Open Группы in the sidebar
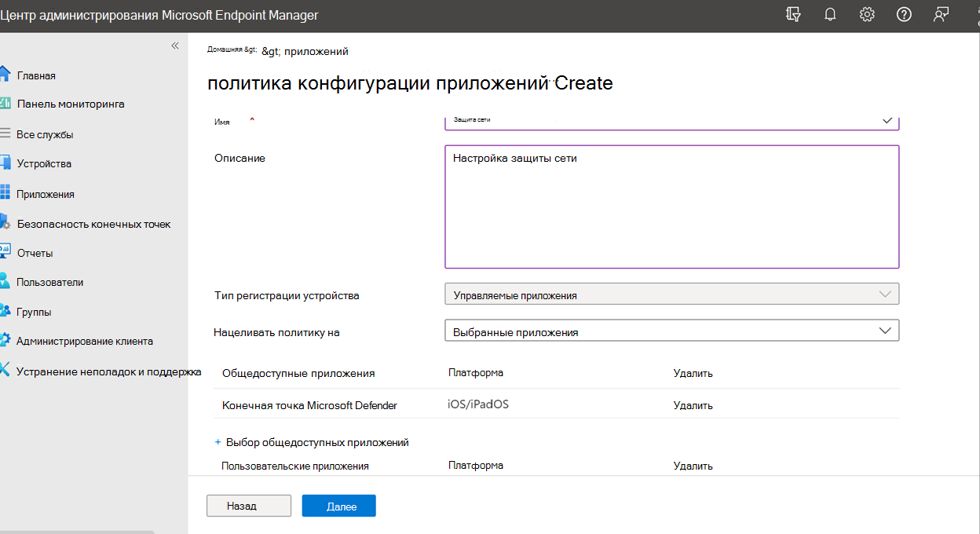 click(34, 312)
